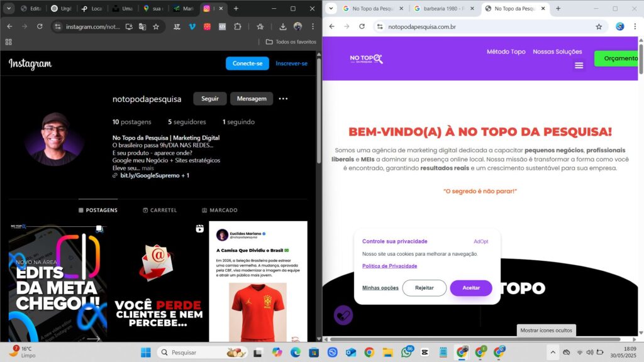The width and height of the screenshot is (644, 362).
Task: Toggle Seguir on the notopodapesquisa profile
Action: (210, 99)
